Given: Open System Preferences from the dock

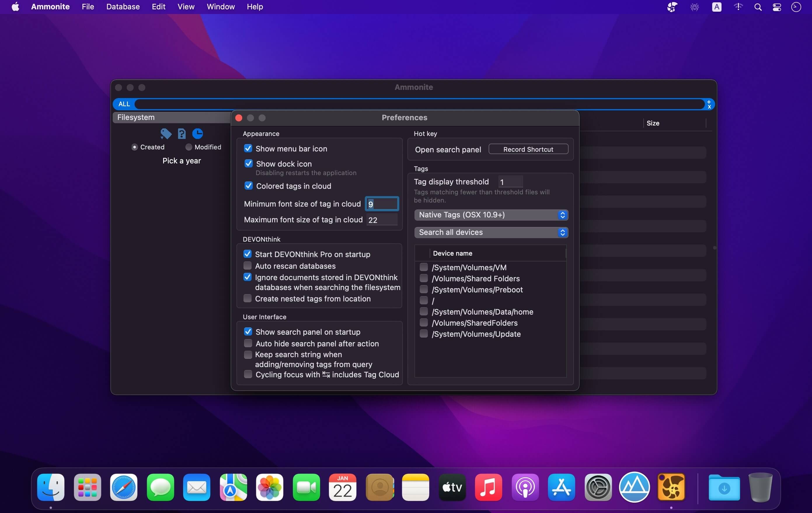Looking at the screenshot, I should [x=598, y=487].
